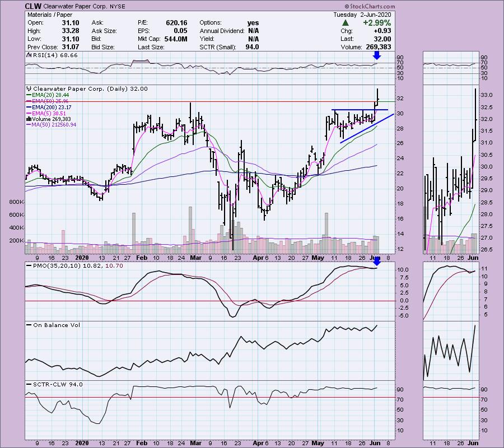Image resolution: width=504 pixels, height=448 pixels.
Task: Click the 'On Balance Vol' indicator label
Action: 57,325
